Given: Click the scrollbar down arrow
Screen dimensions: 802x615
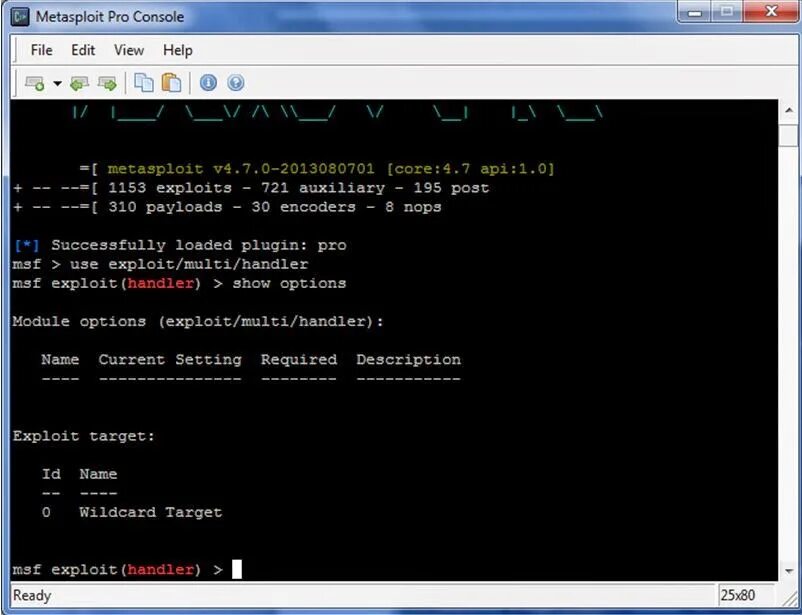Looking at the screenshot, I should click(x=788, y=571).
